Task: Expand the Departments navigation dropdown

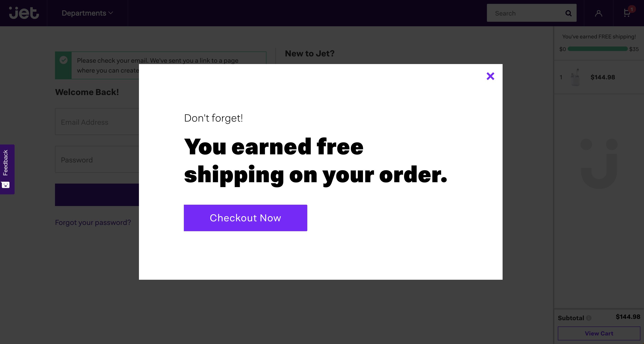Action: coord(87,13)
